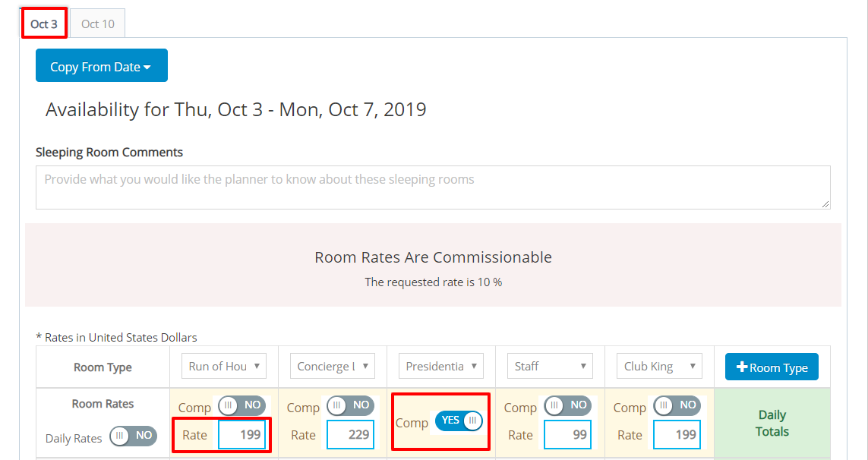The height and width of the screenshot is (460, 868).
Task: Open the Club King room type dropdown
Action: pyautogui.click(x=658, y=365)
